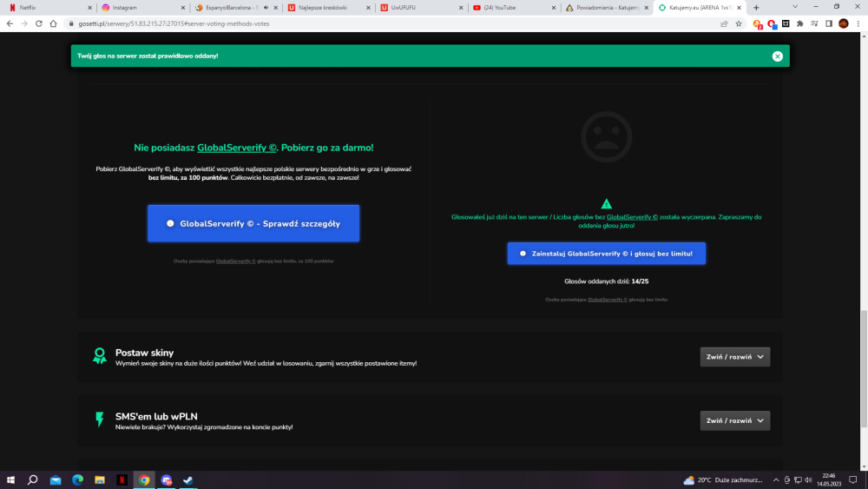Open the weather widget showing 20°C

coord(722,480)
